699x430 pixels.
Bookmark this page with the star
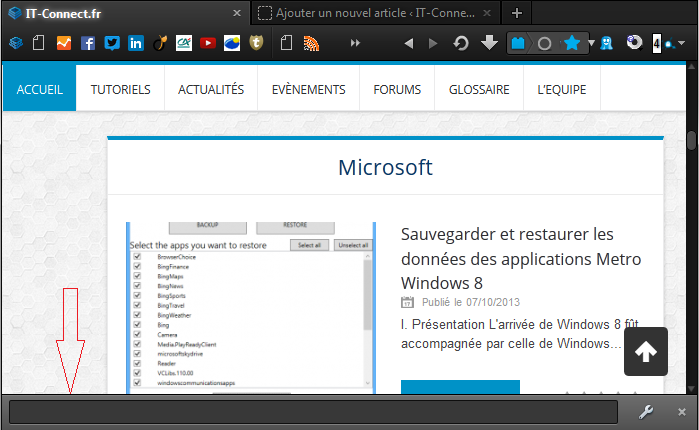[571, 43]
